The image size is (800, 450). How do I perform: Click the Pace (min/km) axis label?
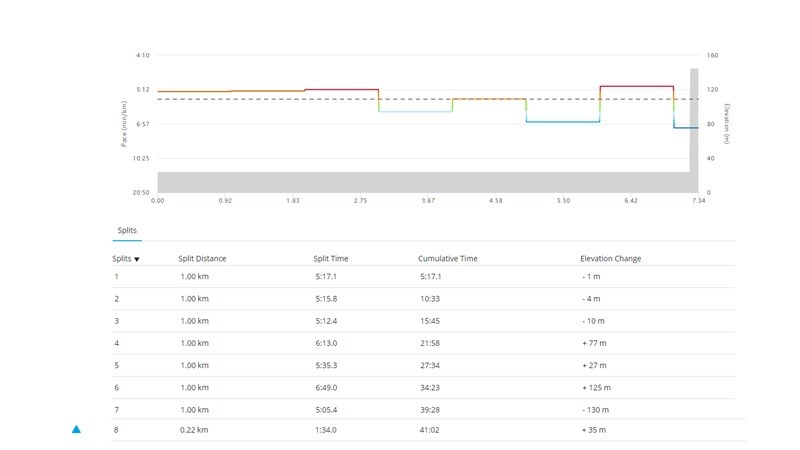(124, 124)
